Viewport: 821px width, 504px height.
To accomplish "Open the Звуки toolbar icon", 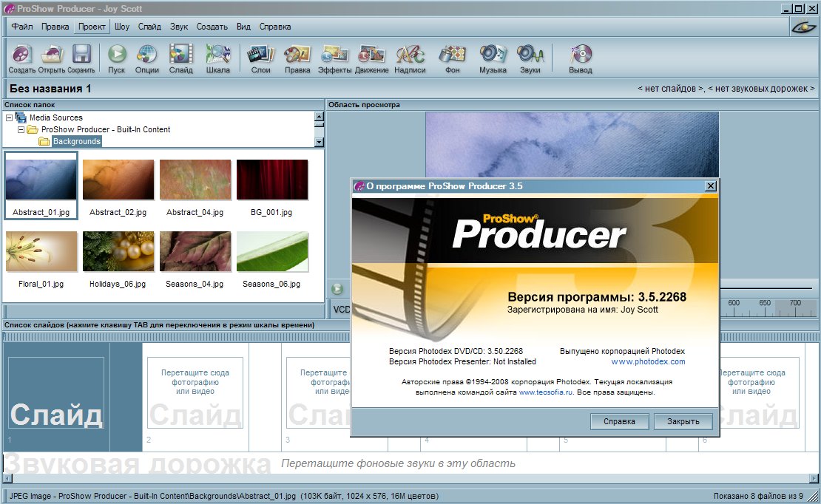I will click(x=530, y=59).
